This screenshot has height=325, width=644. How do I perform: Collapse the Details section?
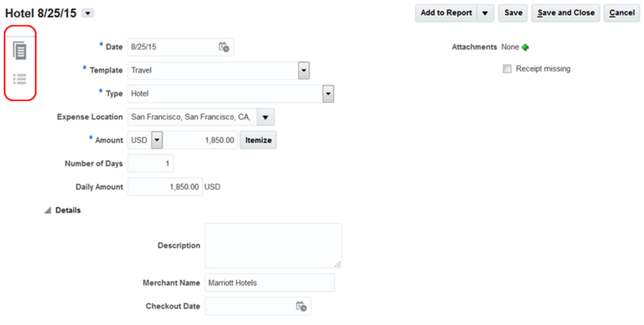47,210
